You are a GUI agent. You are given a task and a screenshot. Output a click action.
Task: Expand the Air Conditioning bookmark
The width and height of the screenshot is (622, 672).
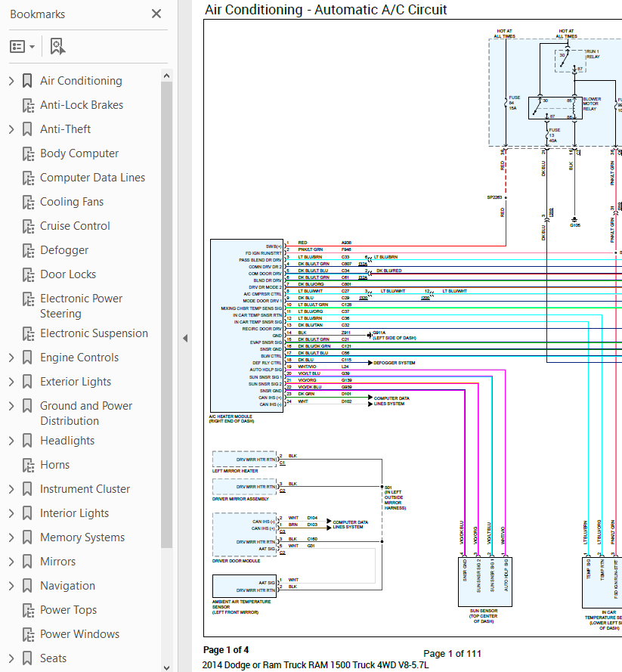[x=11, y=80]
